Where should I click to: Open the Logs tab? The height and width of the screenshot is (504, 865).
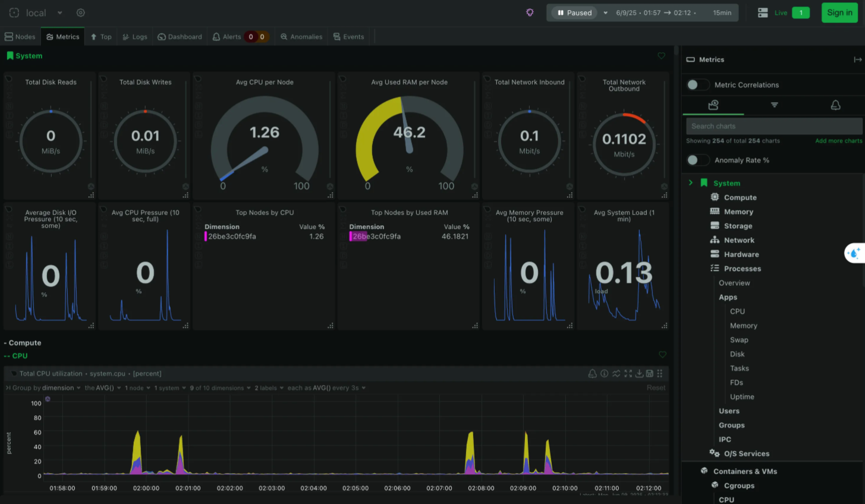(135, 37)
